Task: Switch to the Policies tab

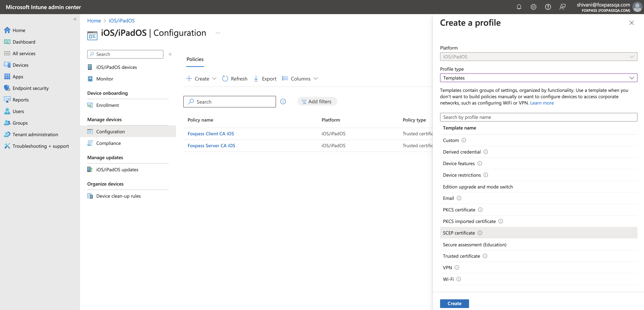Action: point(195,59)
